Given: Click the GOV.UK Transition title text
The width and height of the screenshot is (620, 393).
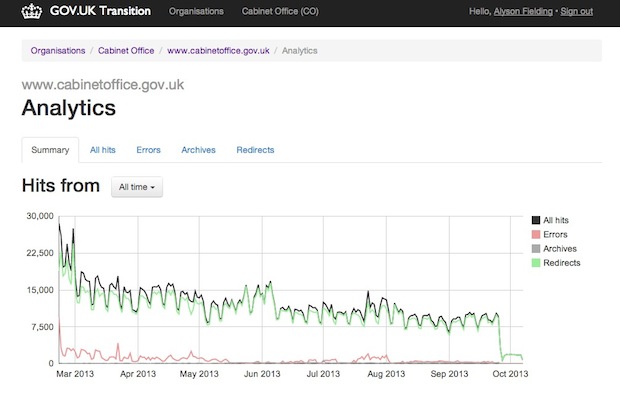Looking at the screenshot, I should tap(100, 11).
